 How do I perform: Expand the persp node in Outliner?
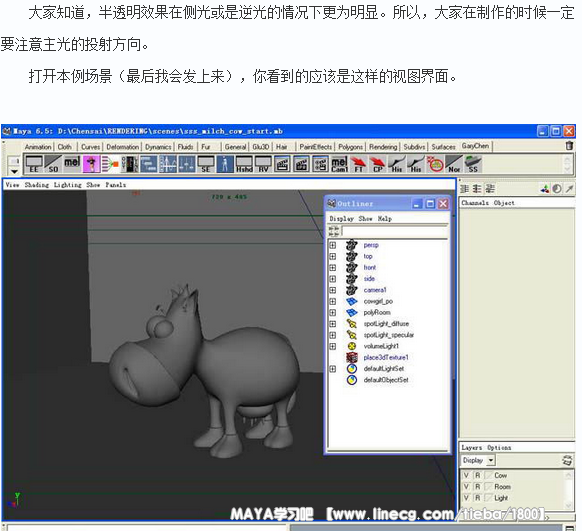(333, 245)
